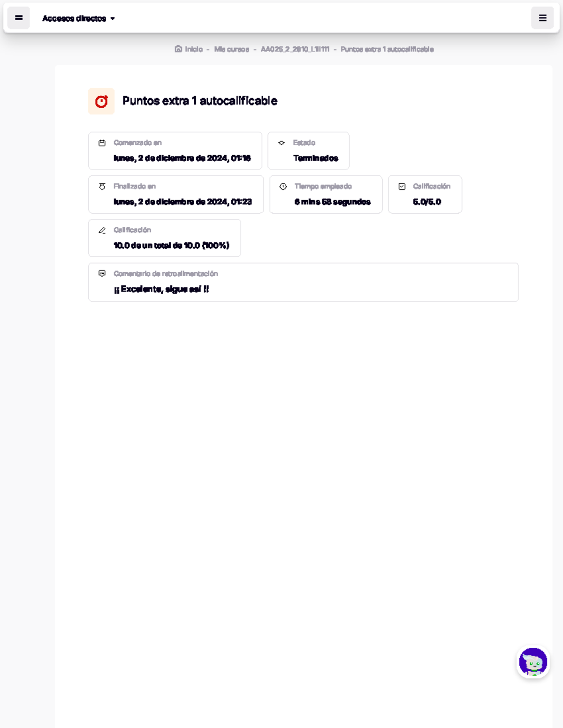
Task: Click the red quiz timer icon
Action: [x=101, y=101]
